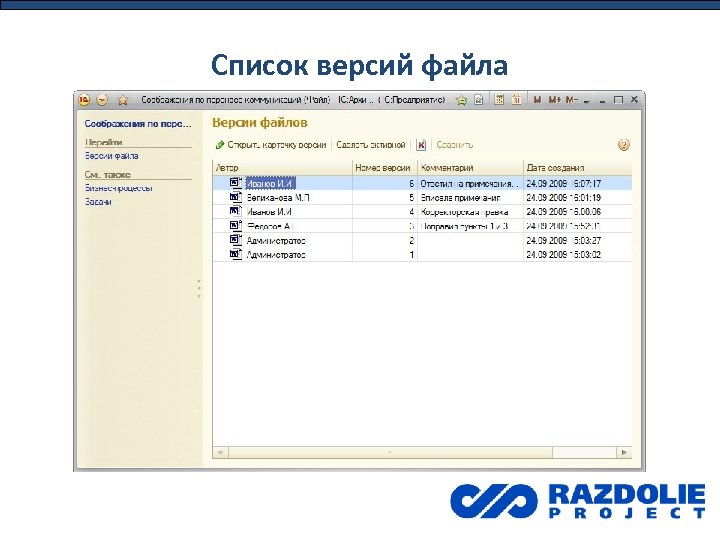This screenshot has height=540, width=720.
Task: Sort by the Комментарий column header
Action: [470, 168]
